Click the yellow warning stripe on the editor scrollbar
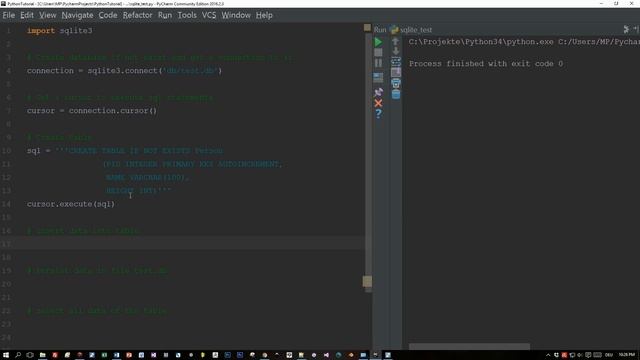The image size is (640, 360). click(367, 281)
